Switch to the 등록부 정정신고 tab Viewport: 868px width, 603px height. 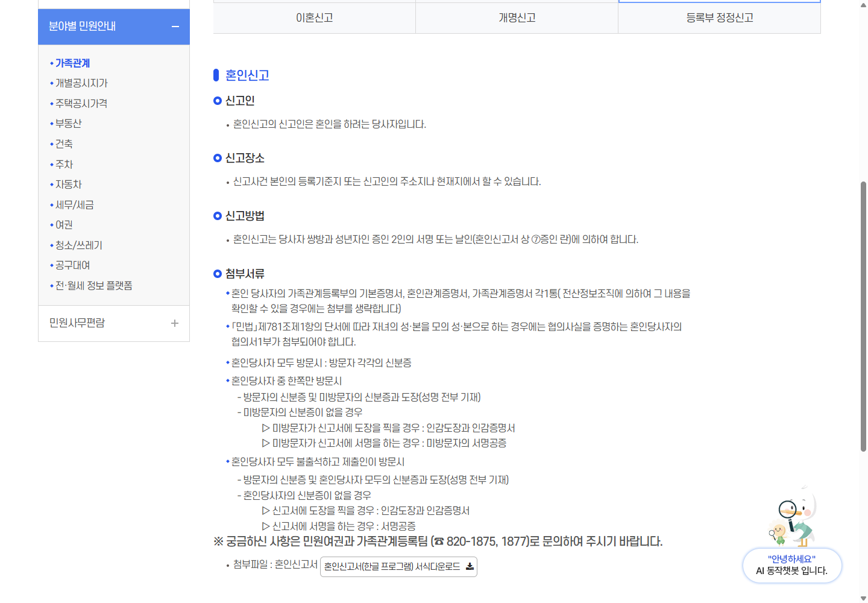[720, 18]
